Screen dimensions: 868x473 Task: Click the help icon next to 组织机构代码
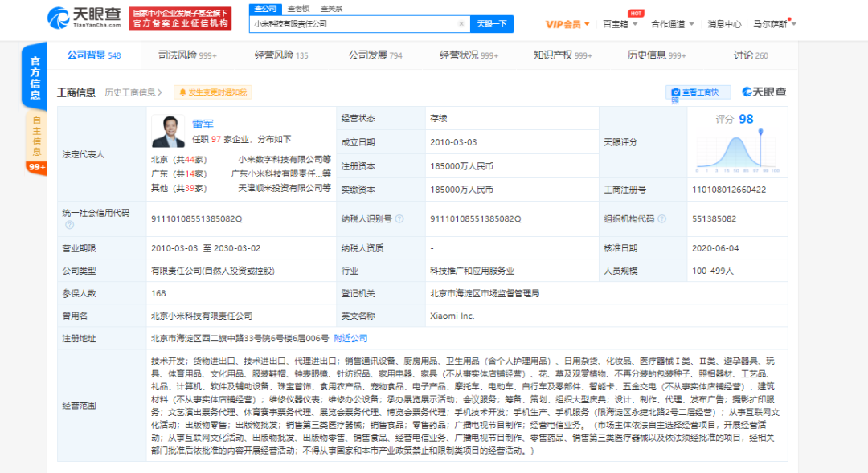pyautogui.click(x=662, y=219)
